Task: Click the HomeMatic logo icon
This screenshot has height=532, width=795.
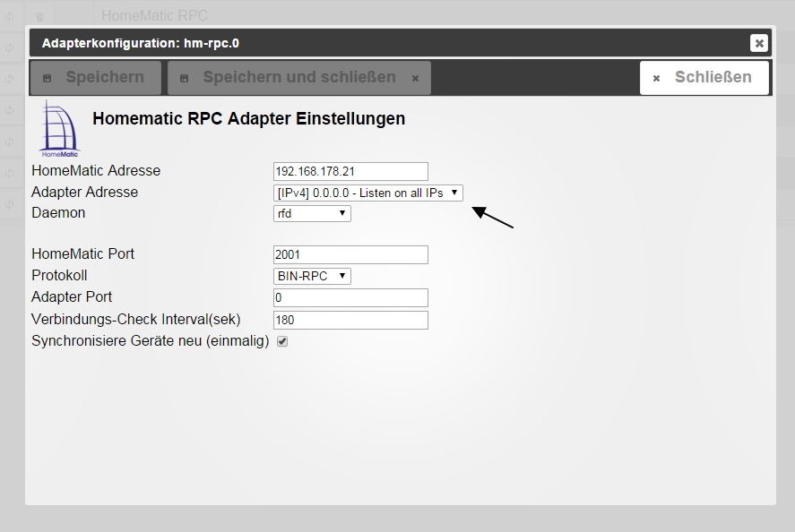Action: click(59, 129)
